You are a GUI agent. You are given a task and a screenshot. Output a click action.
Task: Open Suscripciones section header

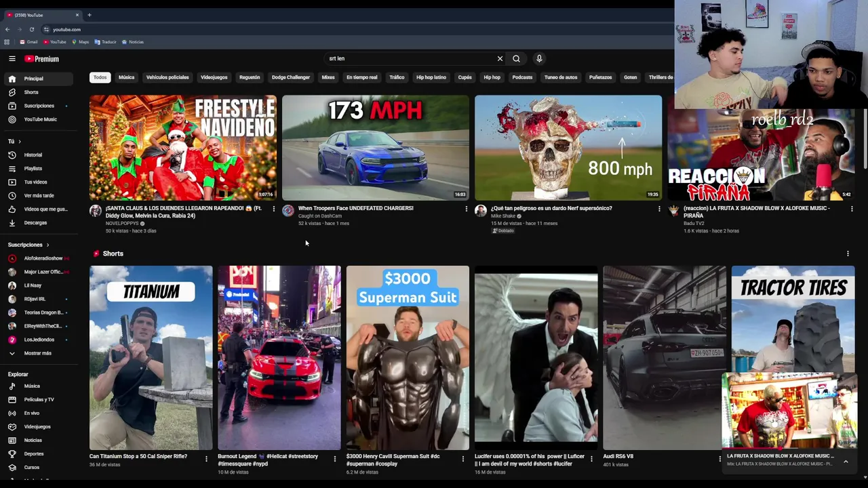point(28,245)
